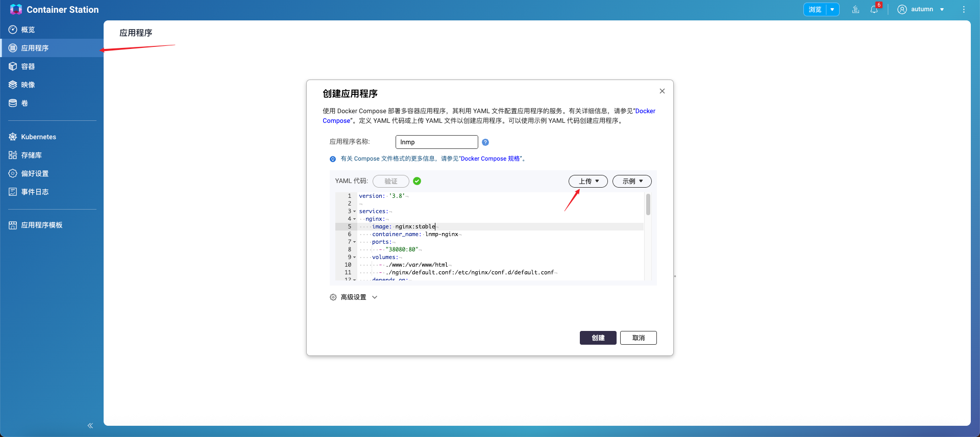Fold the volumes block at line 9
The width and height of the screenshot is (980, 437).
(x=355, y=257)
